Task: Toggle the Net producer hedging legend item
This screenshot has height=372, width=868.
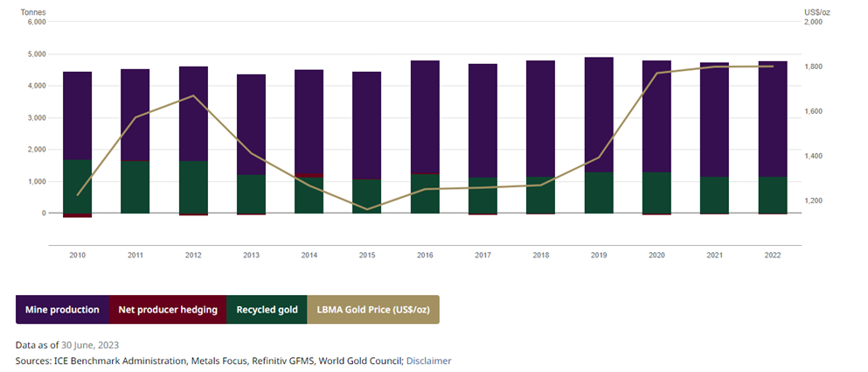Action: pyautogui.click(x=168, y=310)
